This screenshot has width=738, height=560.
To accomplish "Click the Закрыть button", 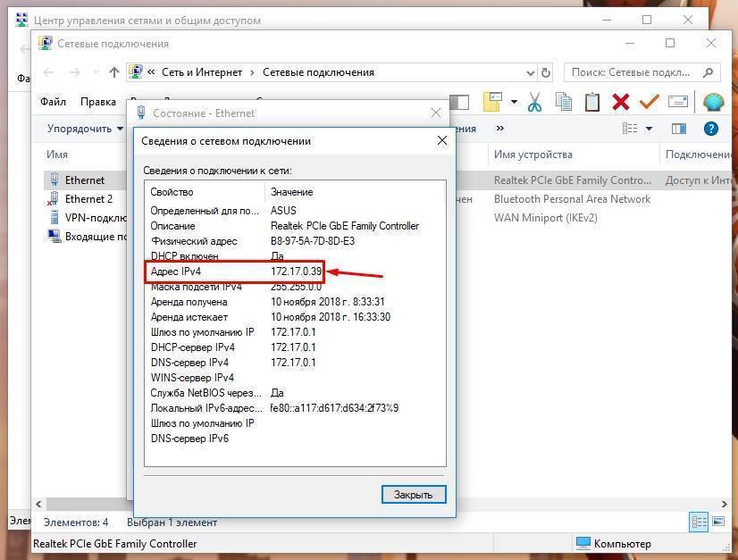I will coord(413,494).
